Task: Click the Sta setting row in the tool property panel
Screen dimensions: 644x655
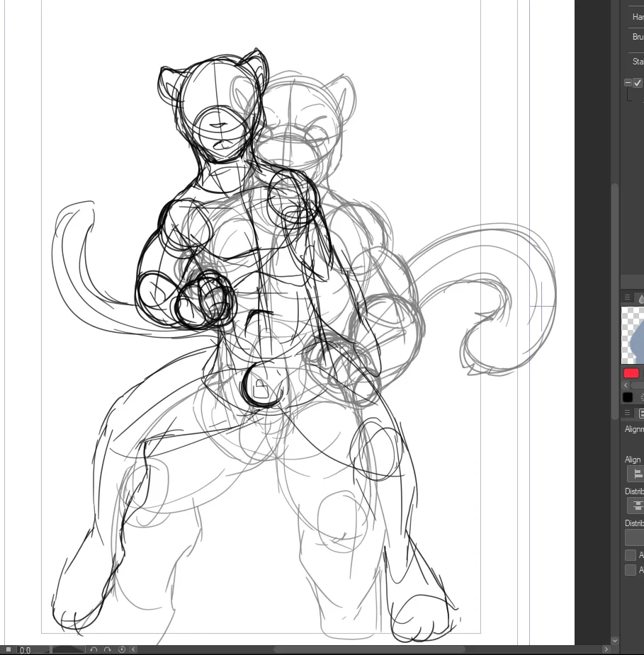Action: coord(636,62)
